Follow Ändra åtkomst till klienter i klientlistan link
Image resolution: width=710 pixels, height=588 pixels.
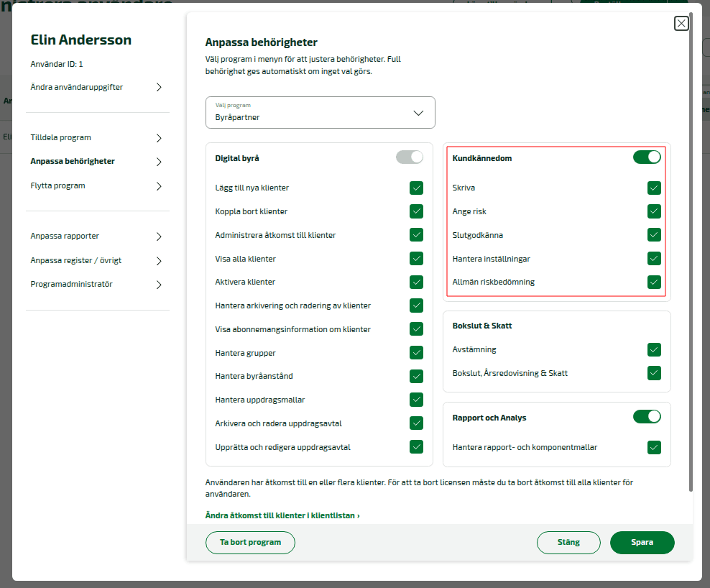[282, 515]
